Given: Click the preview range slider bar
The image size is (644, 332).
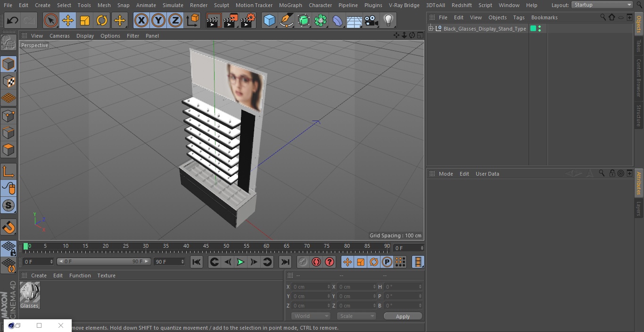Looking at the screenshot, I should pyautogui.click(x=104, y=261).
